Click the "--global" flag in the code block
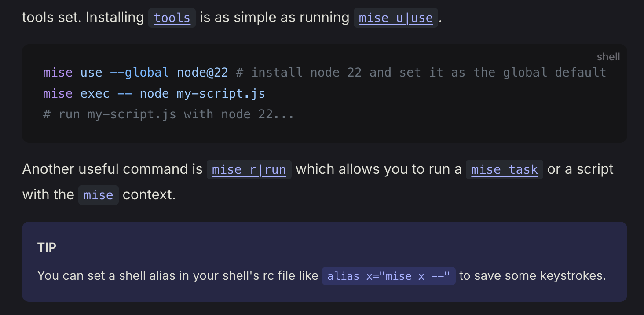This screenshot has height=315, width=644. [x=139, y=72]
